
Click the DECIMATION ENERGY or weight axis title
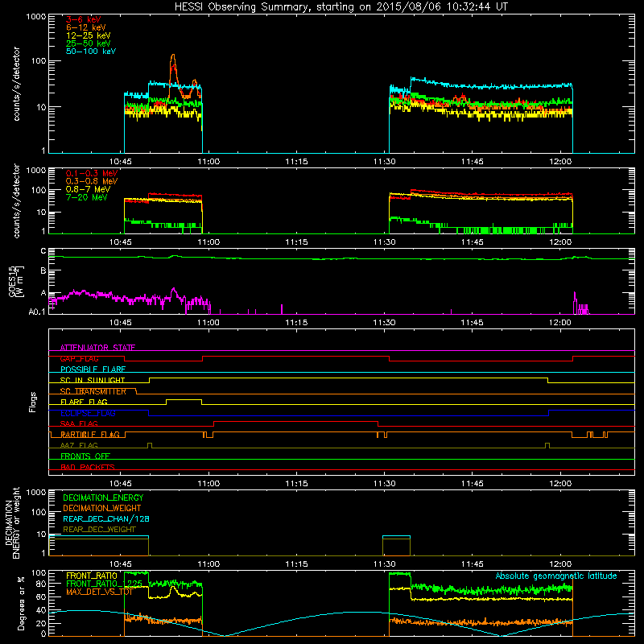tap(12, 522)
